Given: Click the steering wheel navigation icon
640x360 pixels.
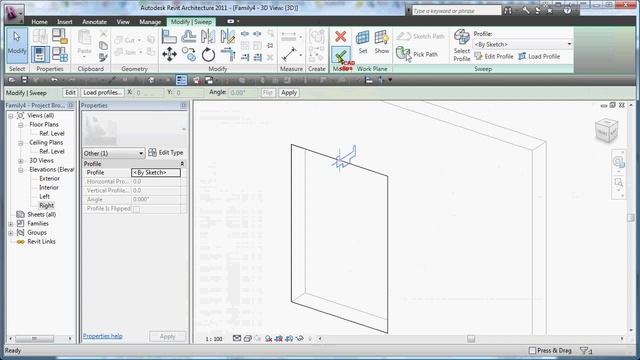Looking at the screenshot, I should click(618, 162).
